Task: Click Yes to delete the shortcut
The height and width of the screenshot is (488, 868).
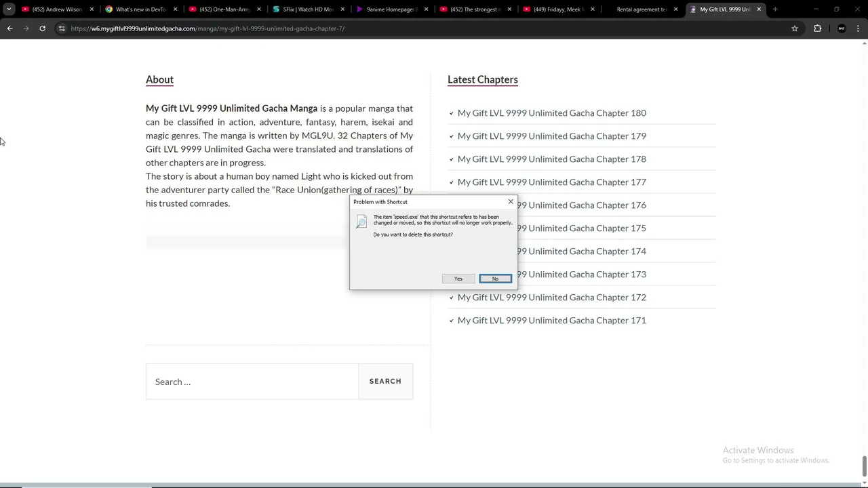Action: 458,279
